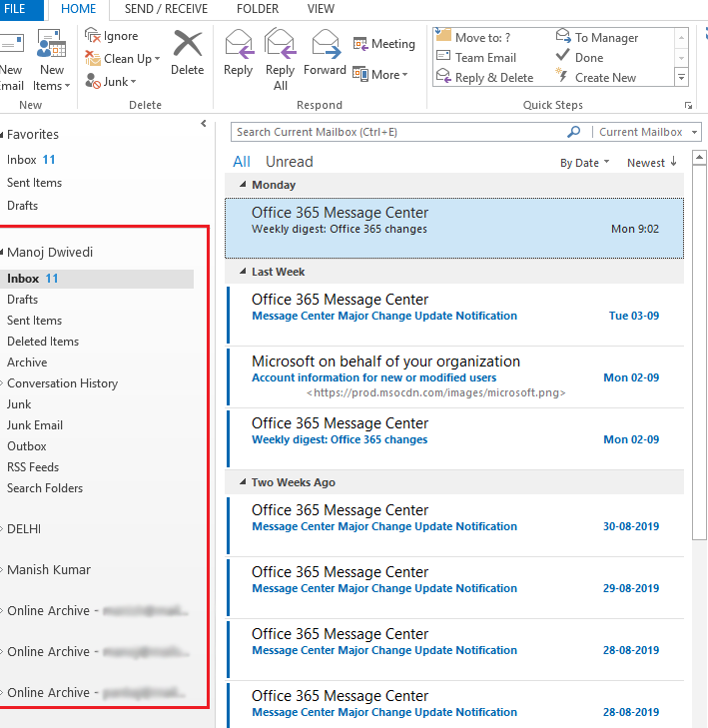Click the Clean Up icon
708x728 pixels.
pyautogui.click(x=93, y=59)
